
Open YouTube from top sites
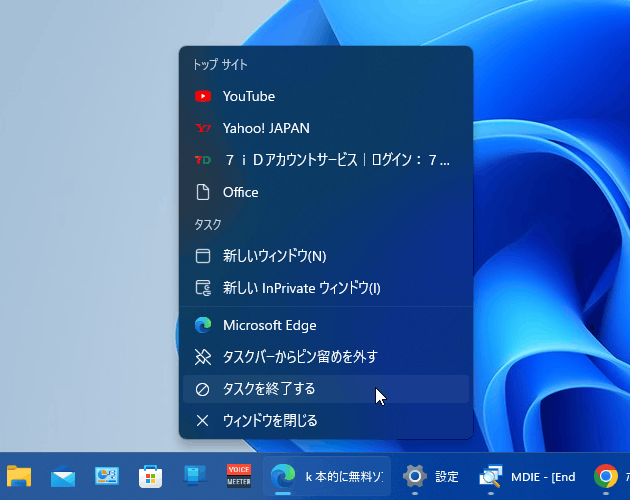click(x=326, y=96)
